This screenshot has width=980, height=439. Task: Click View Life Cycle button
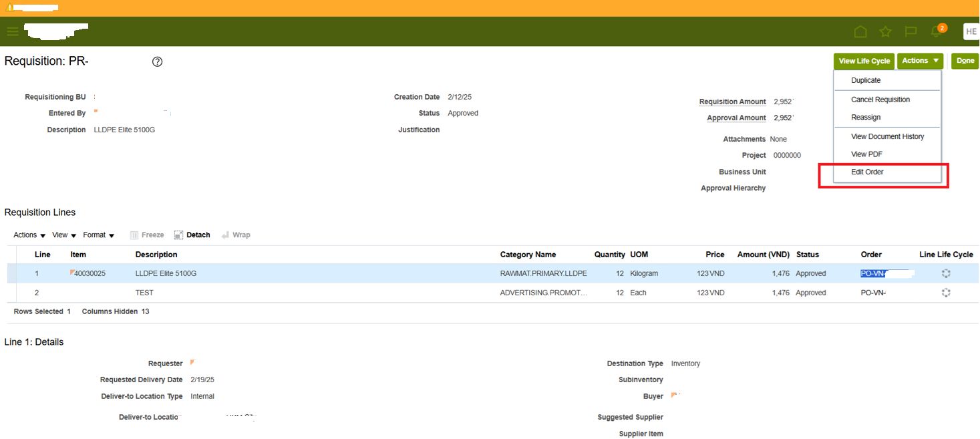pos(864,61)
